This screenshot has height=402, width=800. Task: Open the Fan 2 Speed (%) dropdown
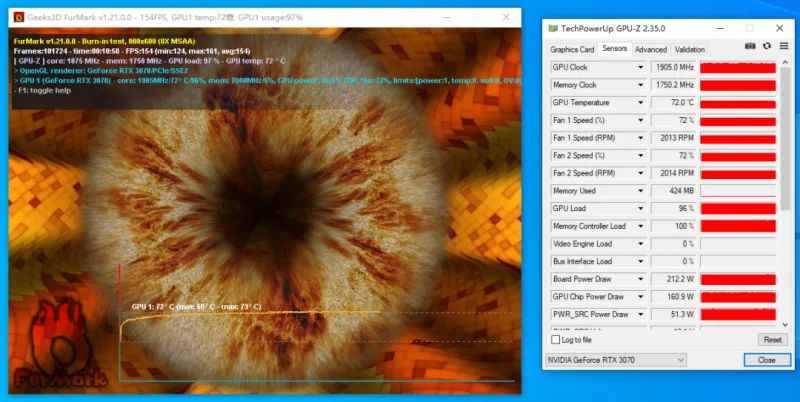(x=640, y=156)
